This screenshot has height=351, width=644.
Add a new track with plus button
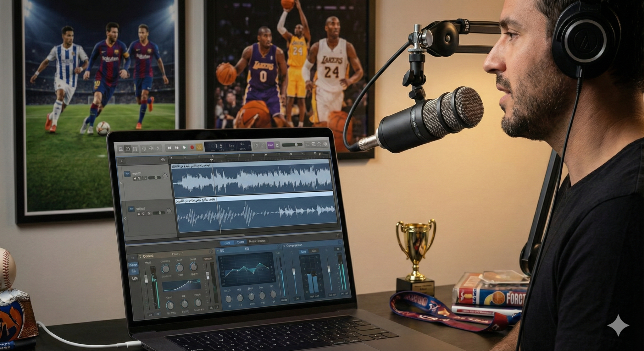coord(122,161)
